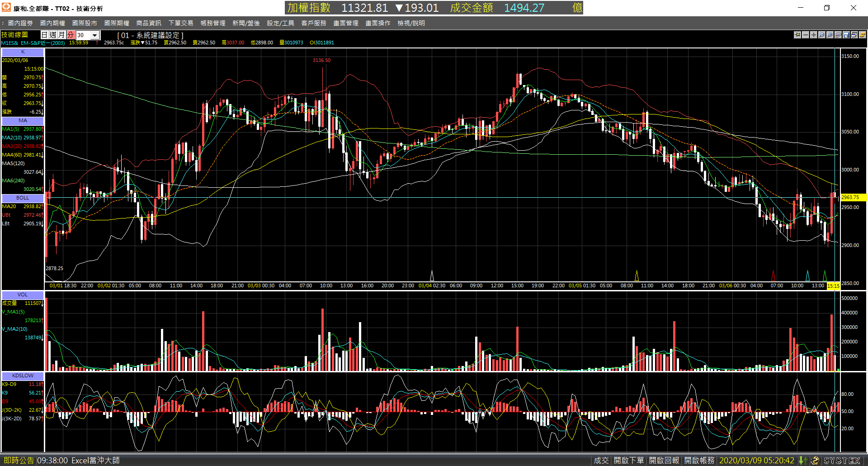Click the cascade windows layout icon
868x466 pixels.
[854, 35]
